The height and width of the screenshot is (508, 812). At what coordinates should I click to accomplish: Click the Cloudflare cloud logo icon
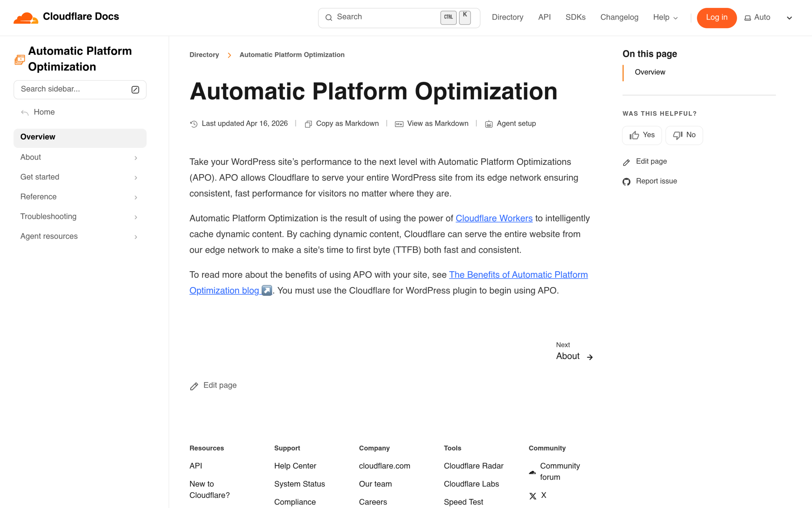point(26,18)
